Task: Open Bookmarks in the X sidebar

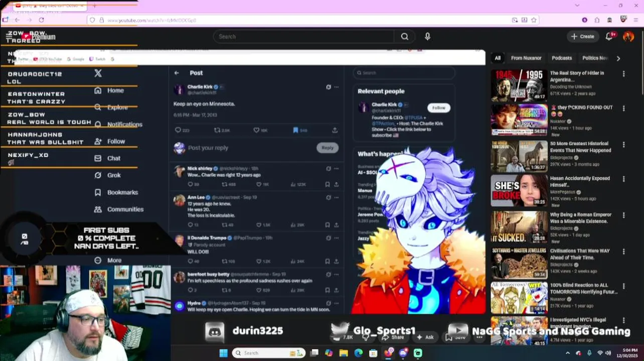Action: 115,192
